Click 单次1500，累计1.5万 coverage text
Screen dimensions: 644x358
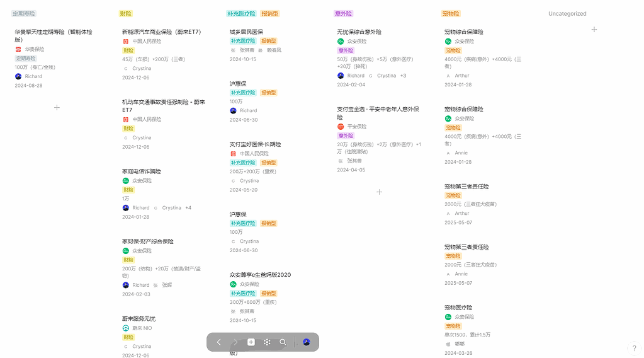pyautogui.click(x=467, y=335)
